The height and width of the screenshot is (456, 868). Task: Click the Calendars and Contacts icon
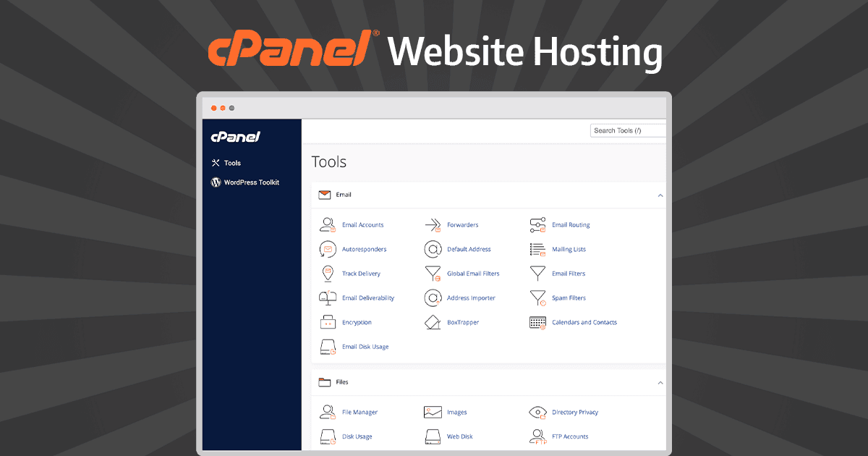pyautogui.click(x=537, y=323)
